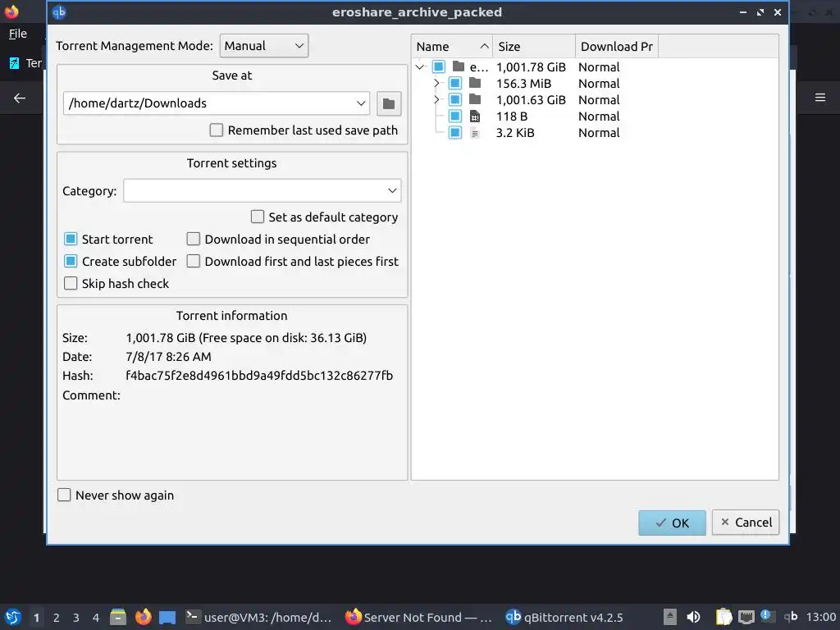840x630 pixels.
Task: Open clipboard manager tray icon
Action: point(724,617)
